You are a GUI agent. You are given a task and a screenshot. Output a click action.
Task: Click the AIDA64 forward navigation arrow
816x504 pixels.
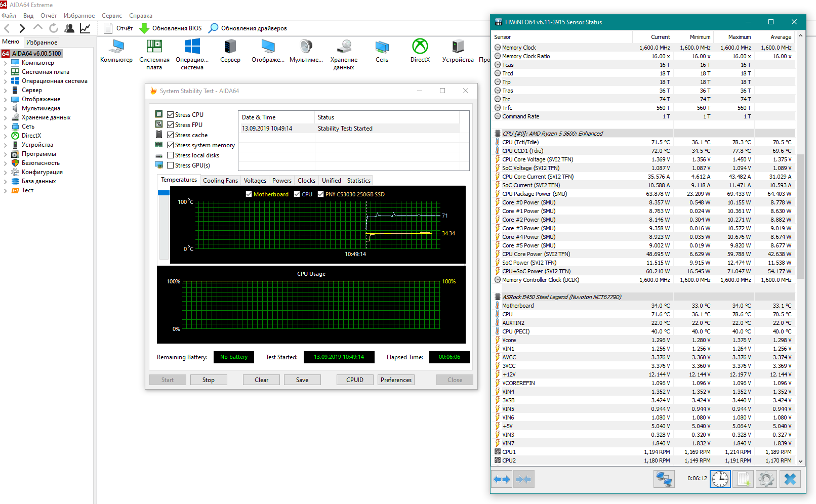click(x=22, y=28)
